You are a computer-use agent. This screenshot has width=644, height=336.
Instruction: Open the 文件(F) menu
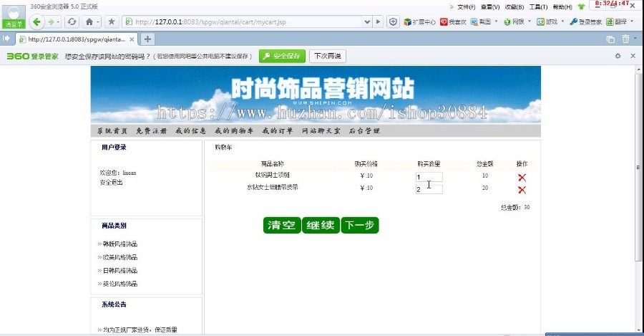coord(466,7)
